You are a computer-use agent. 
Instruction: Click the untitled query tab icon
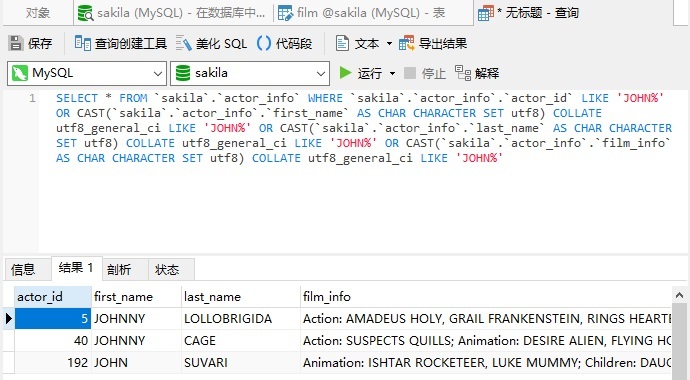(486, 13)
